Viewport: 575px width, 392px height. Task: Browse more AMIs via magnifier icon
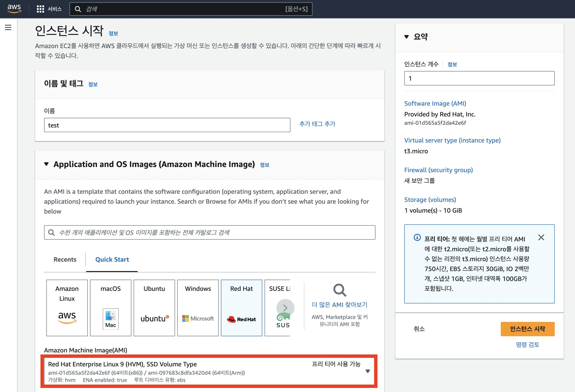pyautogui.click(x=339, y=290)
